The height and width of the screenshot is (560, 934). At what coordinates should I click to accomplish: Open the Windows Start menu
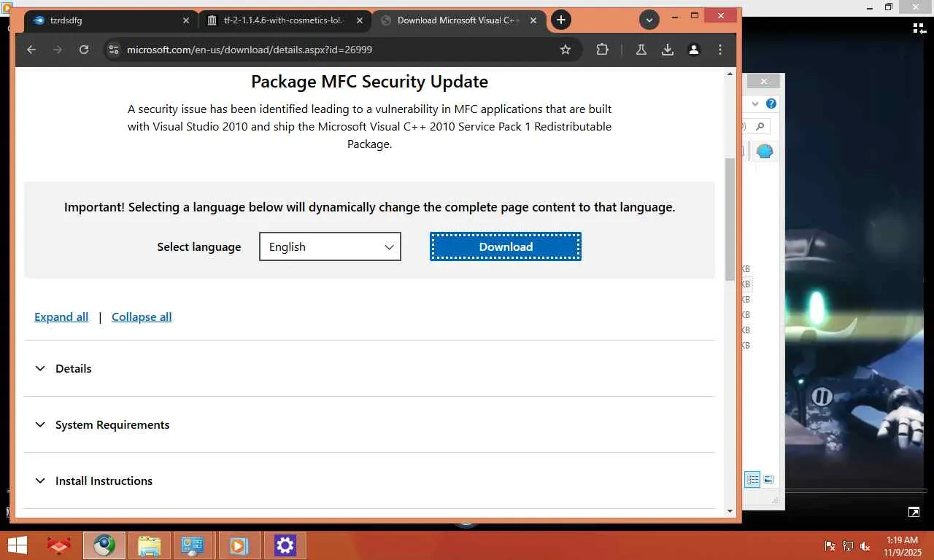[17, 545]
